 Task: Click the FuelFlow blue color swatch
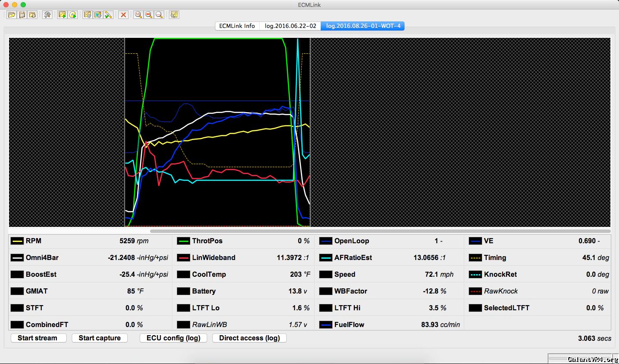[x=326, y=325]
